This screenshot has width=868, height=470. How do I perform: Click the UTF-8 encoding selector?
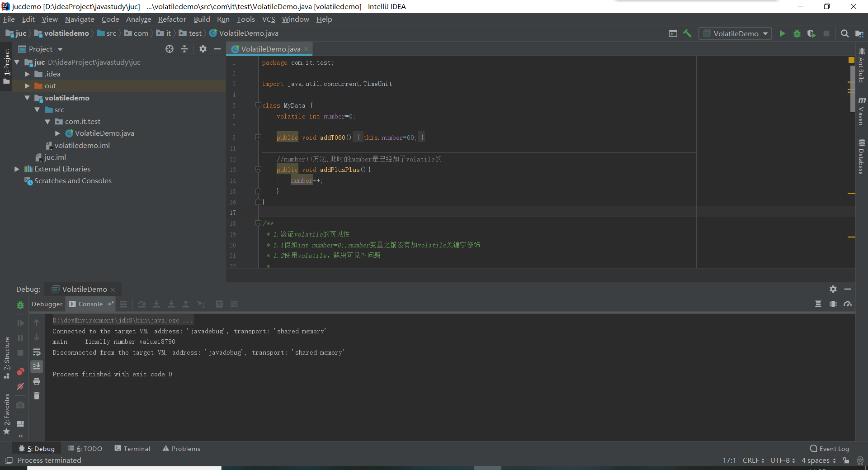click(x=783, y=460)
